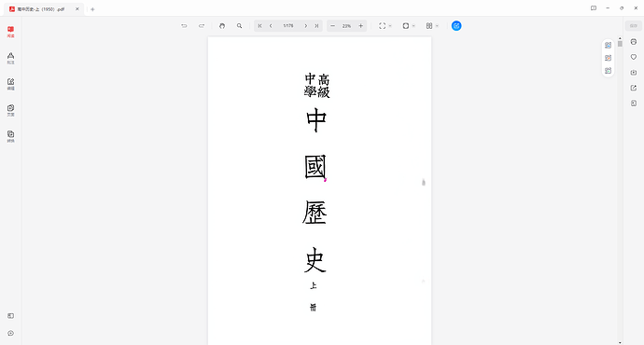
Task: Open the Annotate sidebar tool
Action: [x=10, y=58]
